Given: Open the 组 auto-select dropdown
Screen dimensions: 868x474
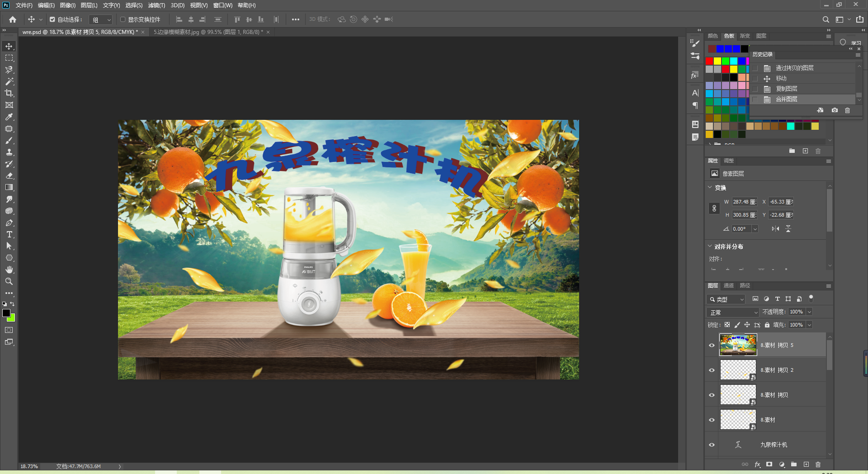Looking at the screenshot, I should click(100, 19).
